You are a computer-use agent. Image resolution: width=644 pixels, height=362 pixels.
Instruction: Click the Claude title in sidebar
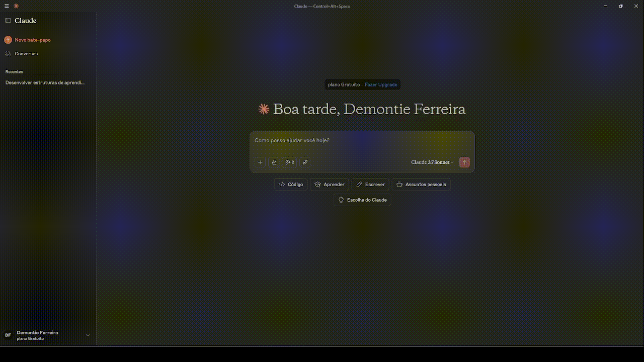26,21
